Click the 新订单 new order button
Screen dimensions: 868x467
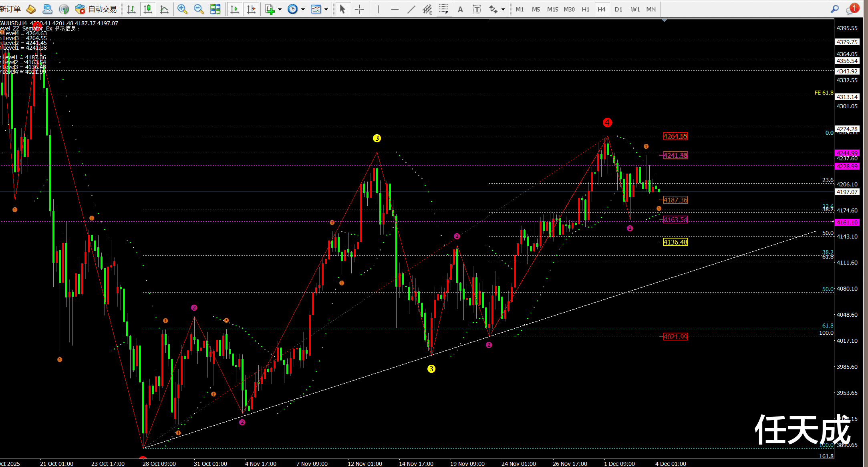click(10, 9)
